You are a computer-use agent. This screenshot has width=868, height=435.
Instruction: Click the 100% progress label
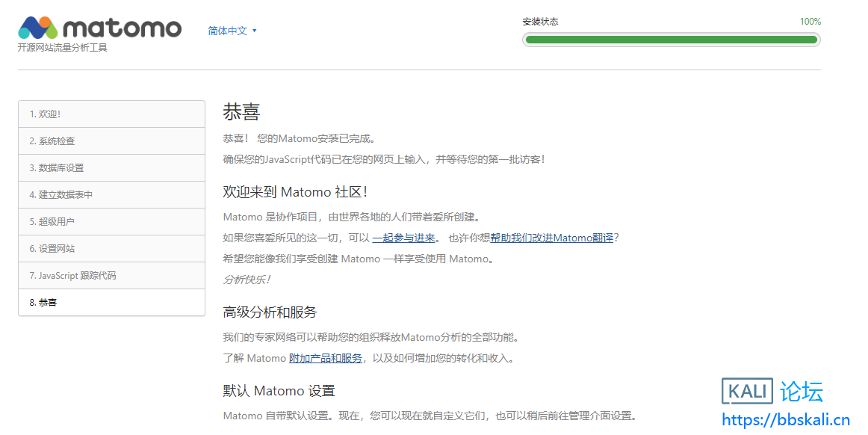pos(810,22)
